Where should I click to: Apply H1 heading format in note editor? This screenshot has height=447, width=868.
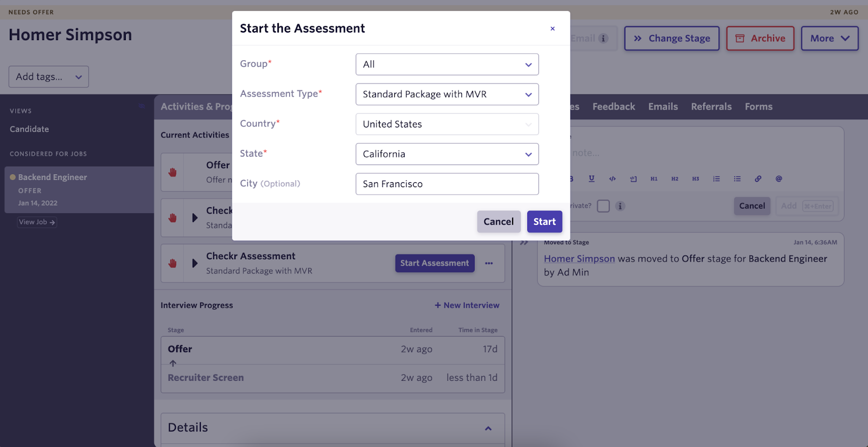click(654, 178)
